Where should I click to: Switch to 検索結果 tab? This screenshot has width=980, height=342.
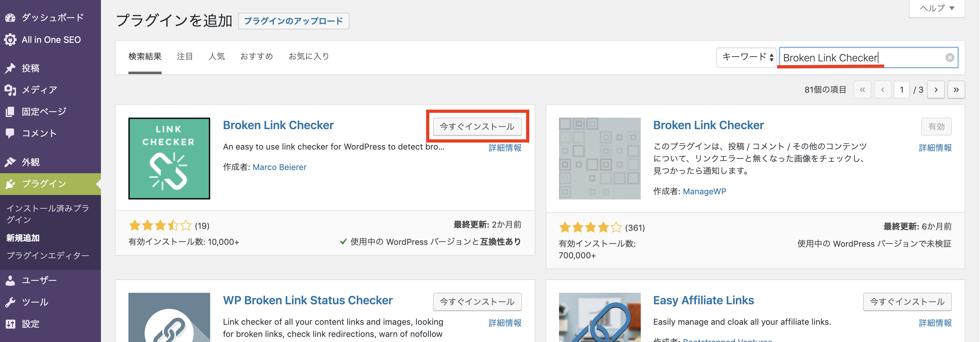pyautogui.click(x=145, y=57)
